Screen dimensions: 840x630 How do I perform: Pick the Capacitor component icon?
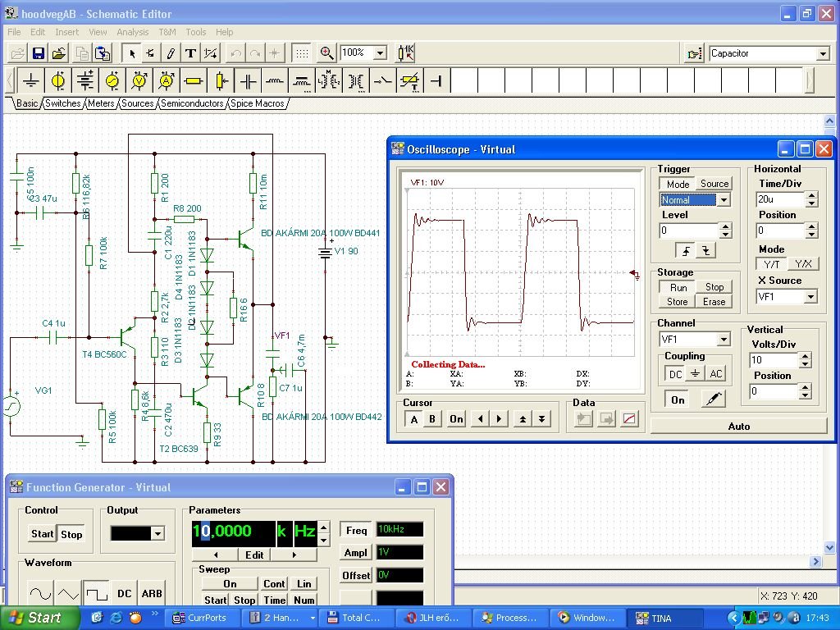(248, 81)
